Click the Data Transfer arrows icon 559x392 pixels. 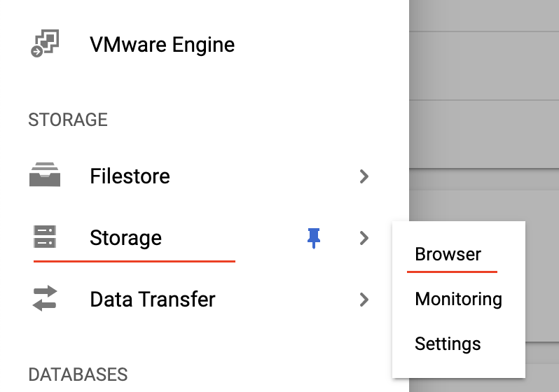[45, 298]
